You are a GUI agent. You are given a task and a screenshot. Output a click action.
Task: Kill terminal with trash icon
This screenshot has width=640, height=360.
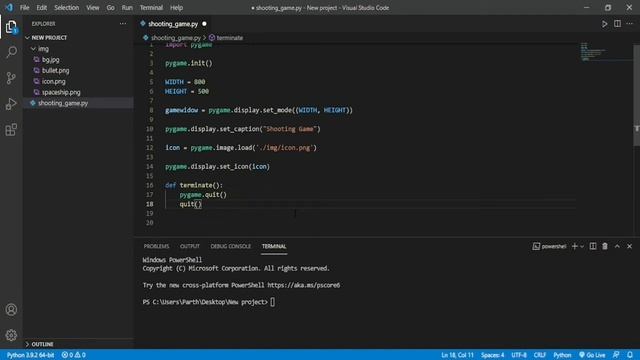pyautogui.click(x=605, y=246)
